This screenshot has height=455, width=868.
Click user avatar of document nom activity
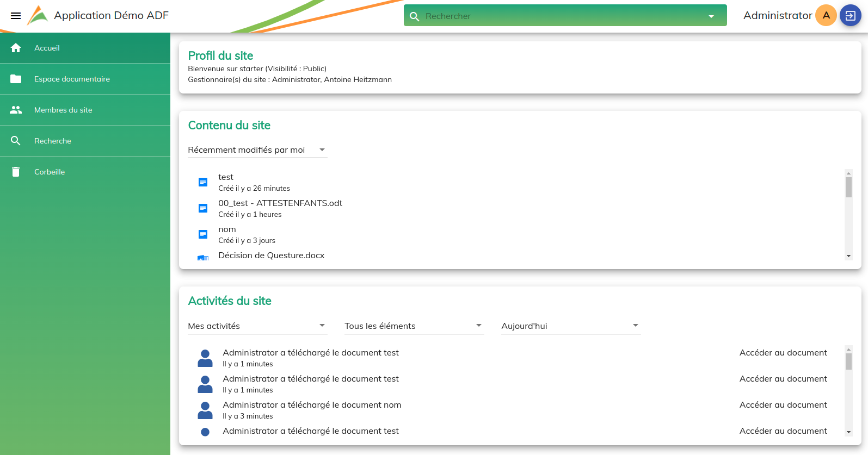coord(205,410)
